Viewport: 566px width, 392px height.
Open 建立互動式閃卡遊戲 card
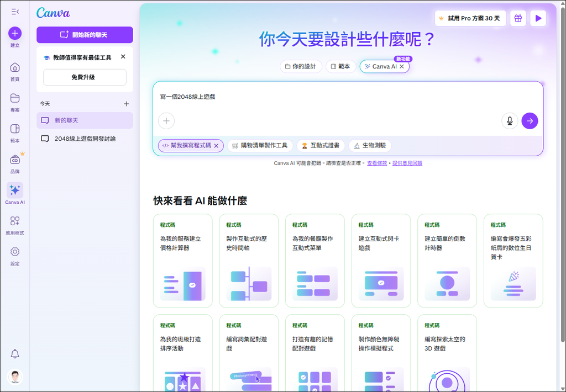pyautogui.click(x=381, y=261)
